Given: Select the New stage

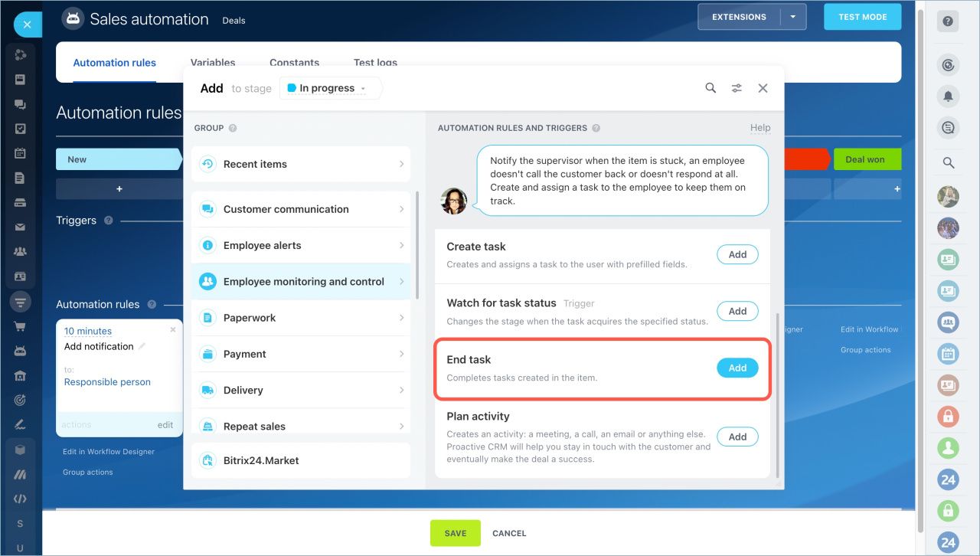Looking at the screenshot, I should (x=119, y=159).
